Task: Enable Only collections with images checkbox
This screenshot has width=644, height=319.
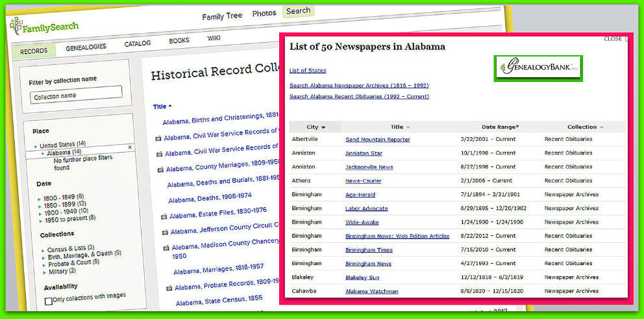Action: click(49, 301)
